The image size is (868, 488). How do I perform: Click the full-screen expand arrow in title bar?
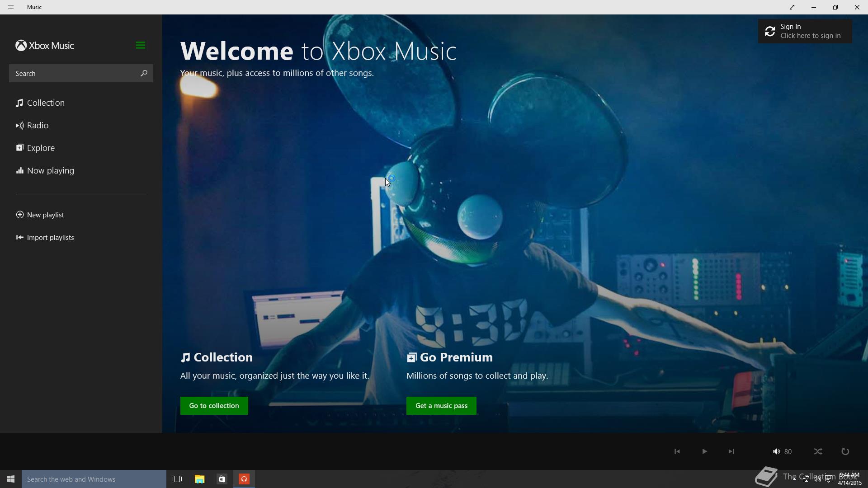tap(792, 7)
